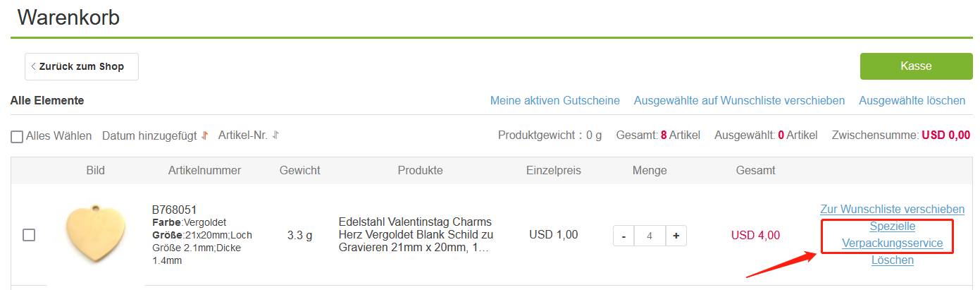Click Ausgewählte auf Wunschliste verschieben
The image size is (980, 290).
pos(739,101)
